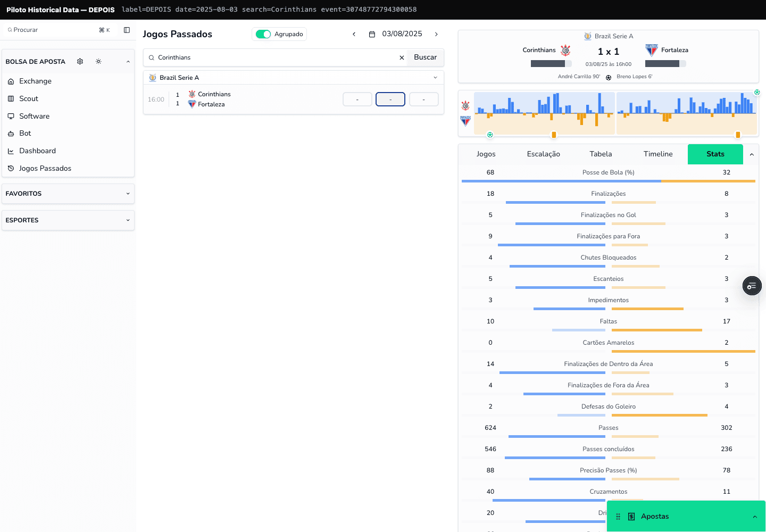
Task: Click the Jogos Passados history icon
Action: pyautogui.click(x=11, y=168)
